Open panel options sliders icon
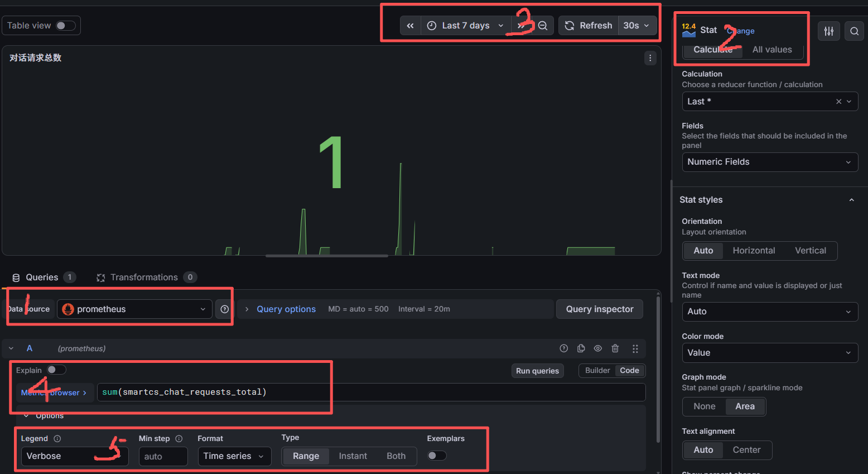The image size is (868, 474). click(829, 31)
